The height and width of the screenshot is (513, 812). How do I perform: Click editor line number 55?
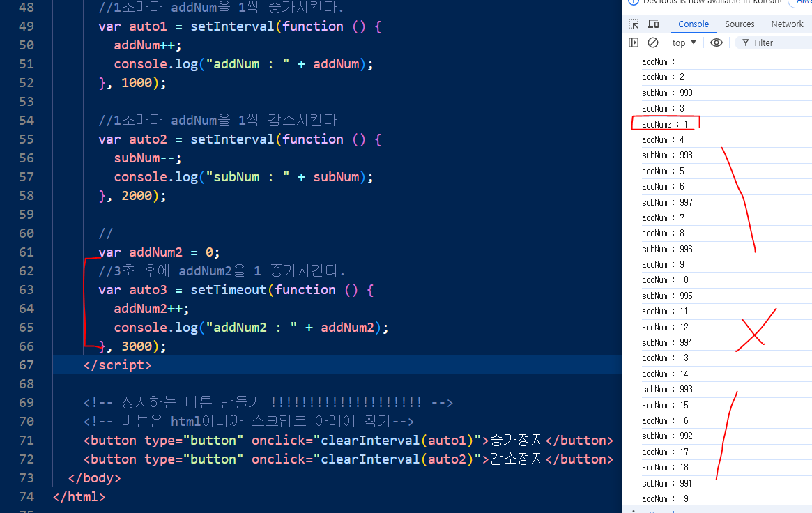[x=26, y=139]
